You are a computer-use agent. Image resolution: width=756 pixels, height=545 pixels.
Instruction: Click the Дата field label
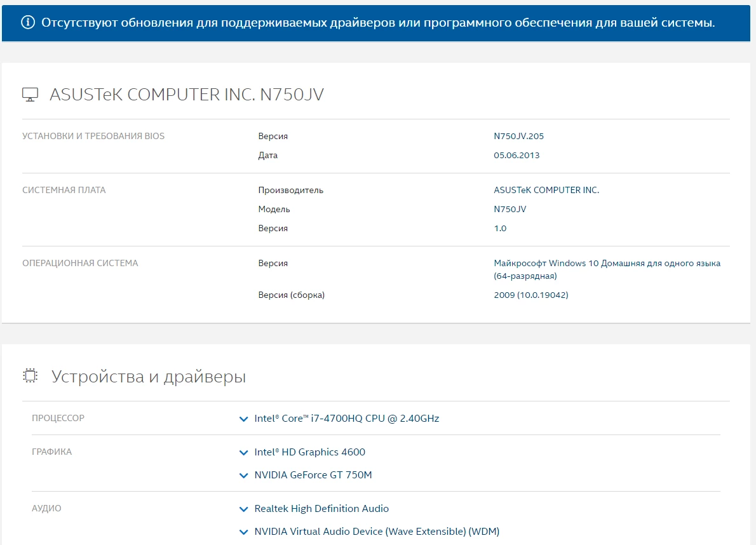pyautogui.click(x=267, y=155)
